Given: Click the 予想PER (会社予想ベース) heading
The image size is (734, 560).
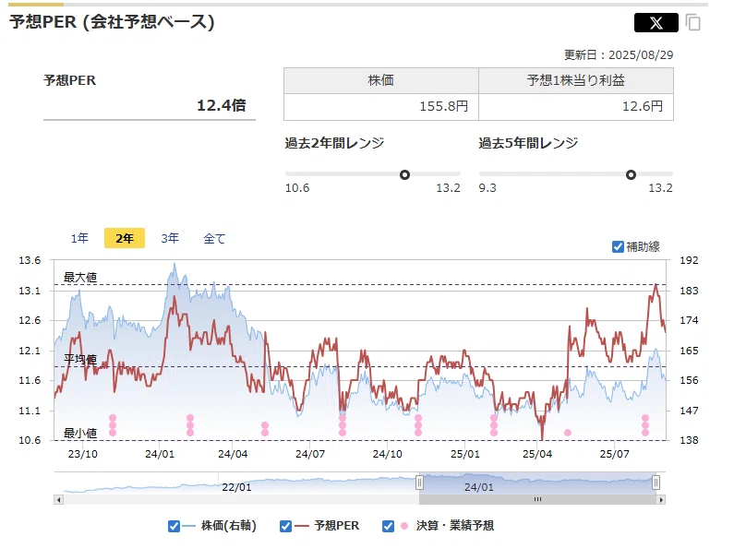Looking at the screenshot, I should pyautogui.click(x=112, y=22).
